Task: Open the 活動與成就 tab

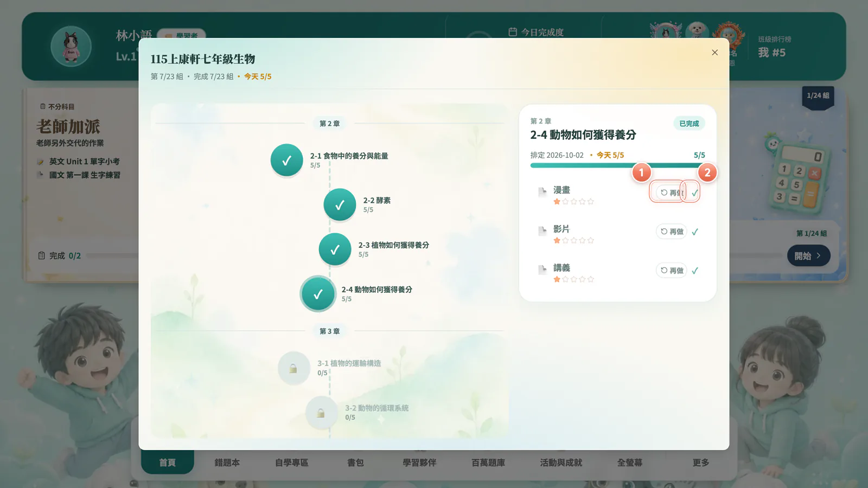Action: (561, 463)
